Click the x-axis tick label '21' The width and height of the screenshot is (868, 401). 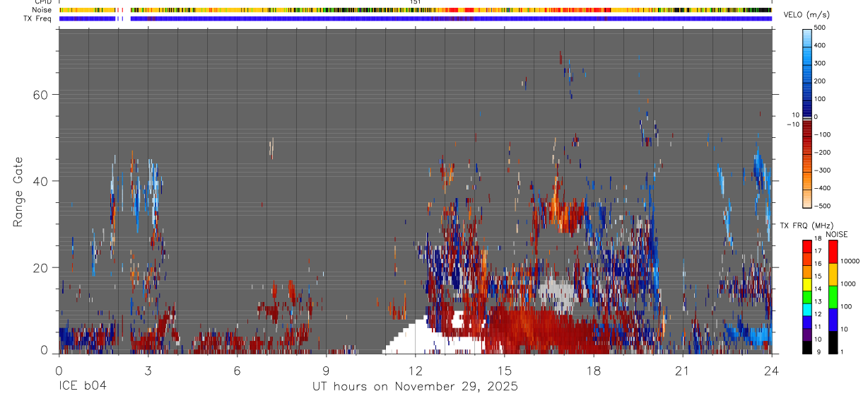pyautogui.click(x=682, y=371)
